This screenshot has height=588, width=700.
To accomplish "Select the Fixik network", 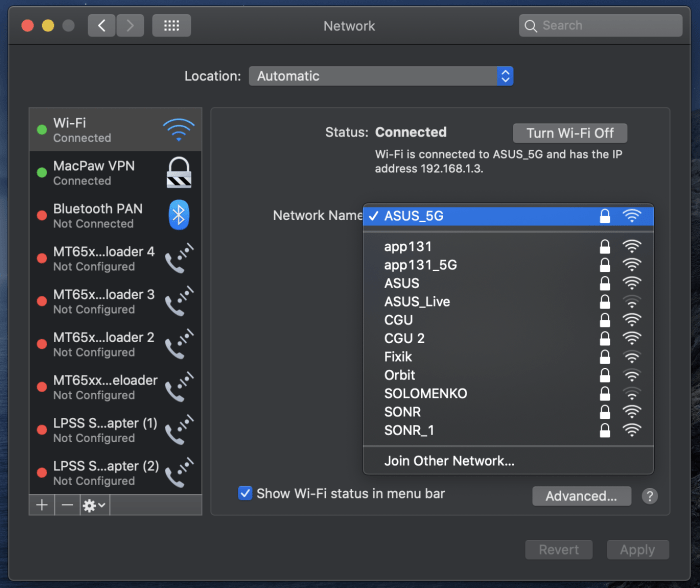I will (508, 357).
